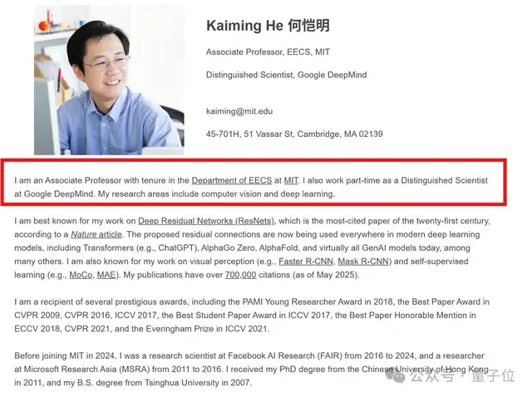Click the 量子位 watermark text
The image size is (532, 397).
click(495, 376)
